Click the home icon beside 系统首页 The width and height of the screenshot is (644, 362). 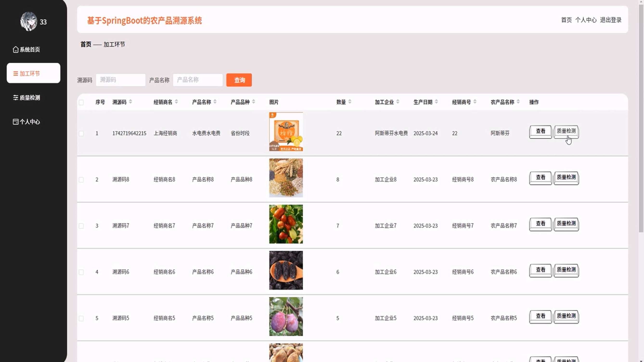(15, 50)
